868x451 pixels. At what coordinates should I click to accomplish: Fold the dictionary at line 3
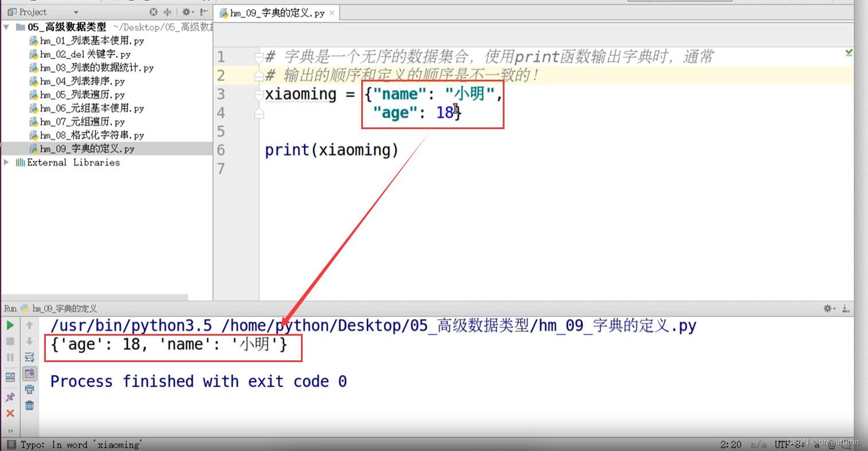coord(259,95)
